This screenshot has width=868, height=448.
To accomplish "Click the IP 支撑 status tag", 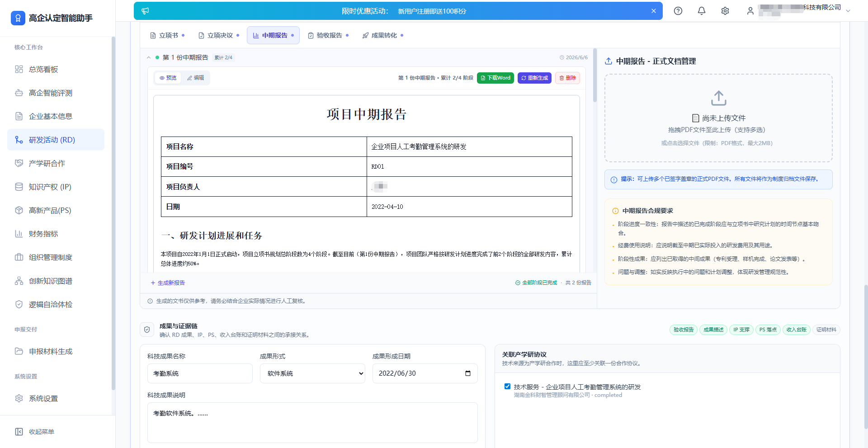I will coord(741,330).
